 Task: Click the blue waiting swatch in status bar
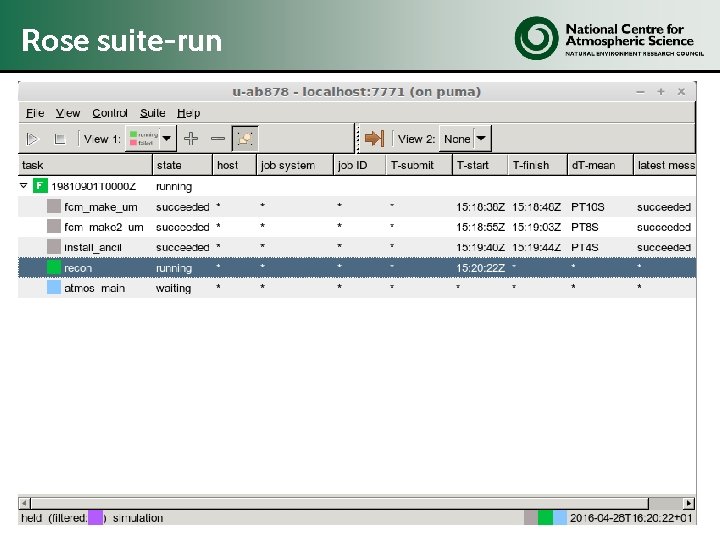(x=560, y=518)
